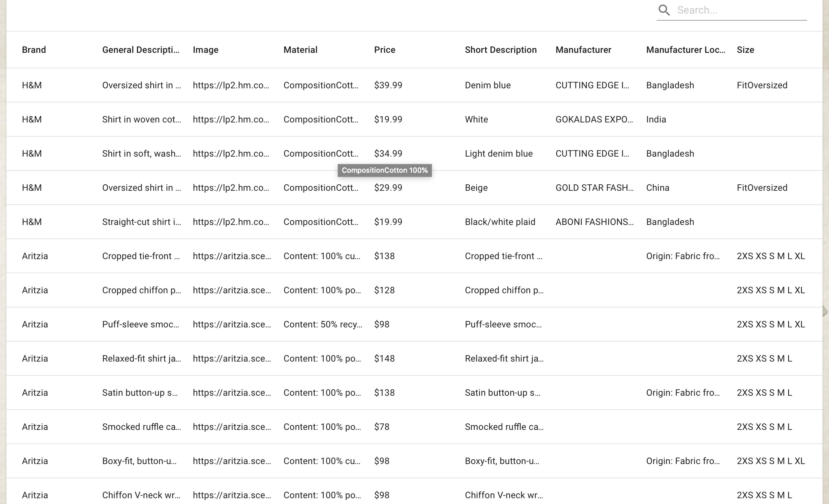Click the Material column header

click(x=300, y=50)
